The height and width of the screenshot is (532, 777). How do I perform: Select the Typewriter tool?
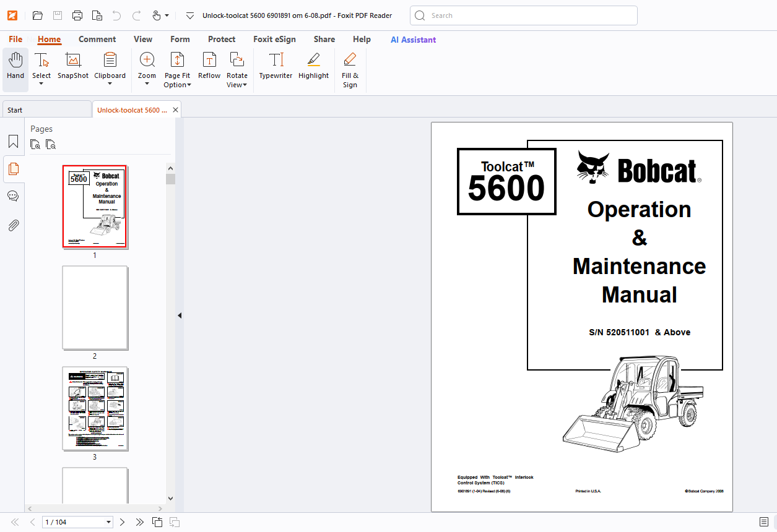pyautogui.click(x=276, y=66)
